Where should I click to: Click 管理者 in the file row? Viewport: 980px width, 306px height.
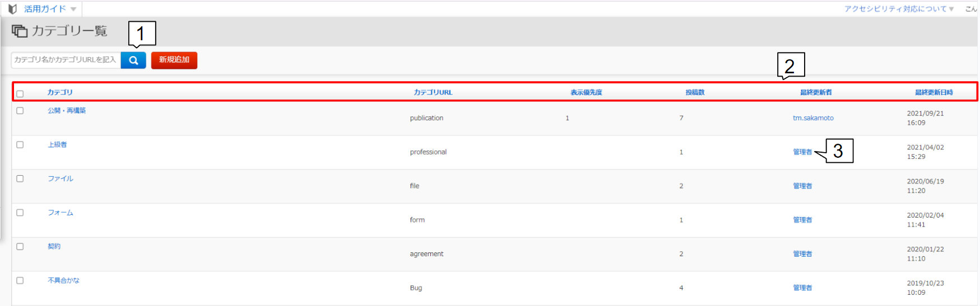pos(802,186)
